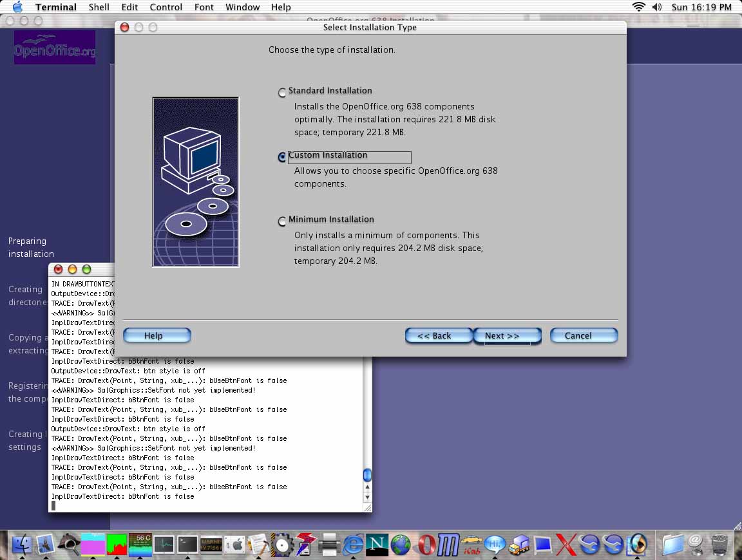Screen dimensions: 742x560
Task: Open Finder from the Dock
Action: coord(21,545)
